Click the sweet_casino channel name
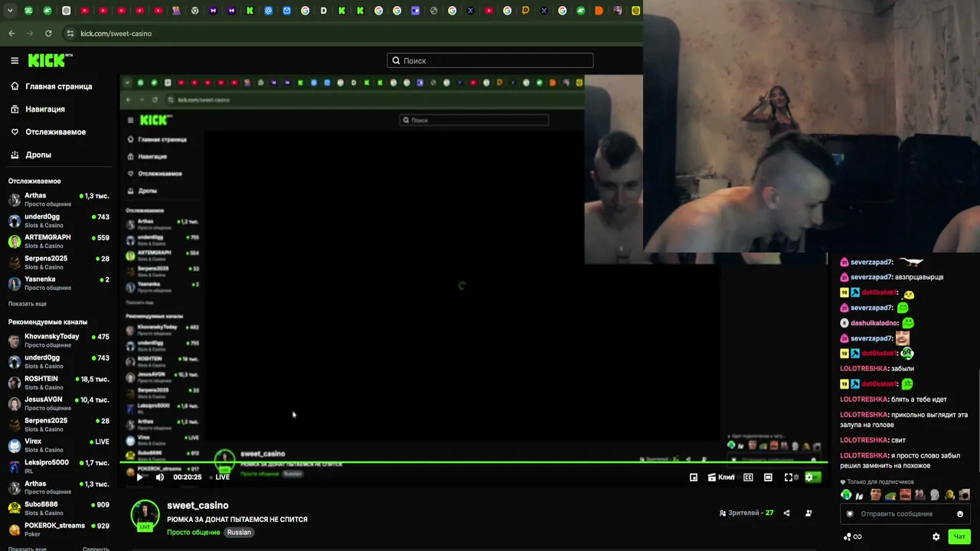980x551 pixels. [x=198, y=505]
